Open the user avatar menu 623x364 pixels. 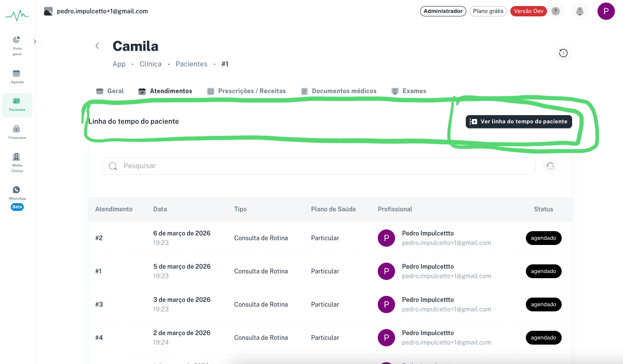pos(606,11)
